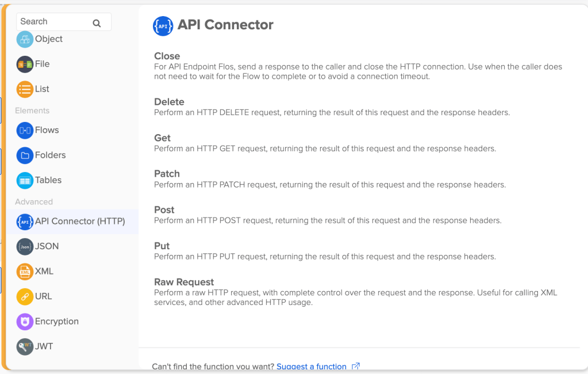
Task: Open the List functions icon
Action: (x=25, y=89)
